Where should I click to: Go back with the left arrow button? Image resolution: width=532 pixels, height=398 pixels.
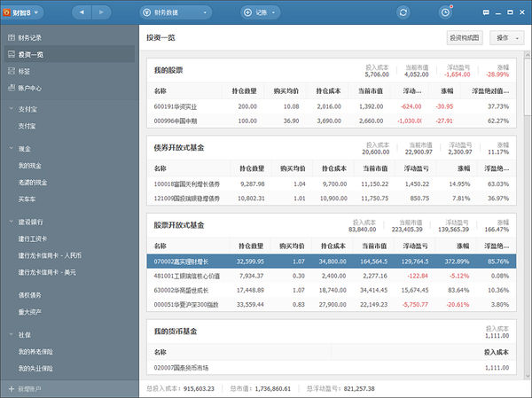point(82,12)
